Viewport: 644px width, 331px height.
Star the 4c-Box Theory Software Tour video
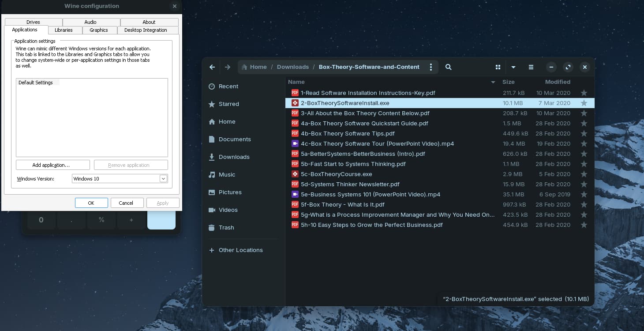584,144
